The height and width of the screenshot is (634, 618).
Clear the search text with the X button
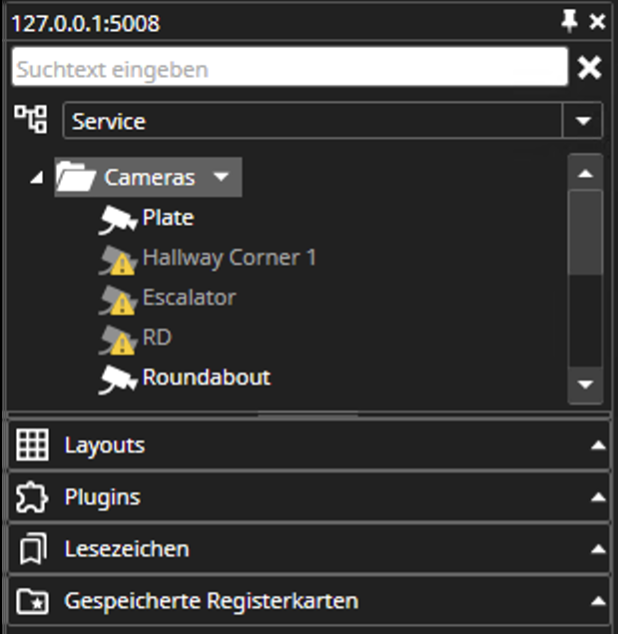[x=589, y=67]
